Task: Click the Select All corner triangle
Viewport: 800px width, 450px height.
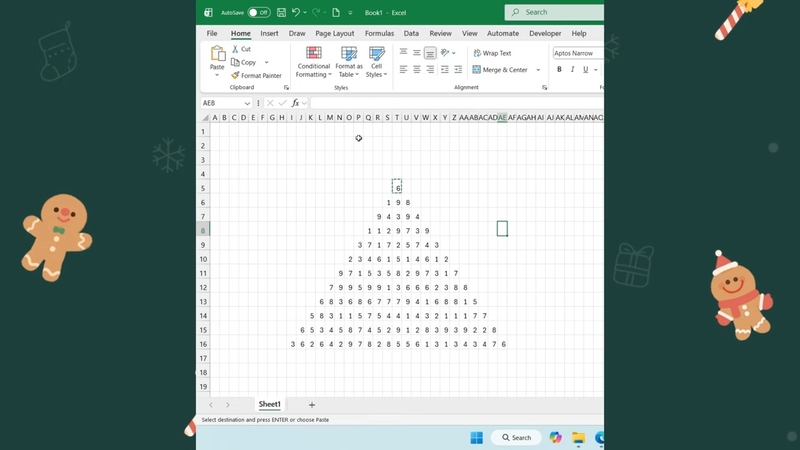Action: pos(205,118)
